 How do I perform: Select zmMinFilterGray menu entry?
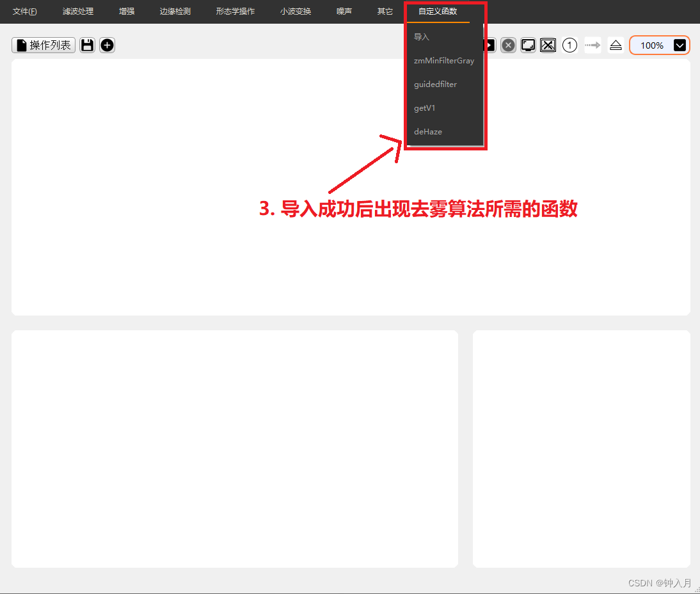445,60
